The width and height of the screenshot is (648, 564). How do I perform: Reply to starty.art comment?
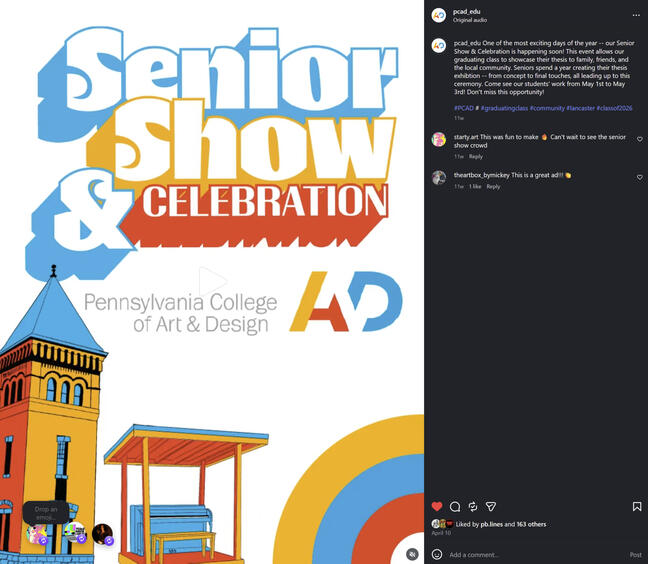(x=476, y=157)
